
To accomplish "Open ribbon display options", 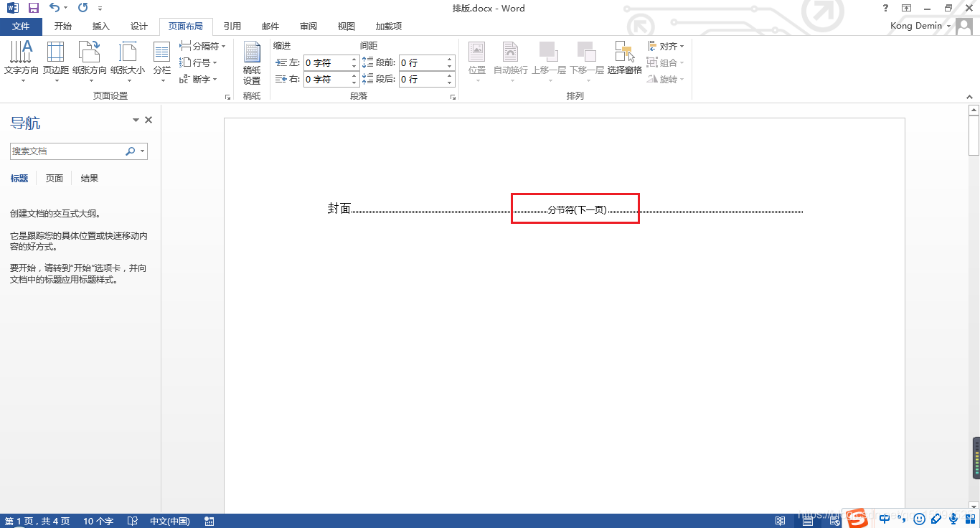I will point(907,8).
